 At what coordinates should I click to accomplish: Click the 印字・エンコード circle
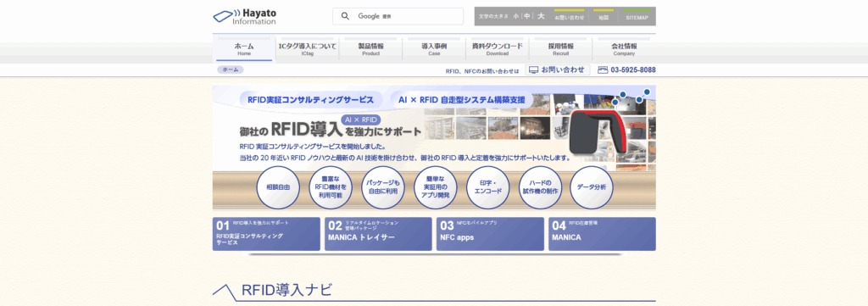pos(487,187)
